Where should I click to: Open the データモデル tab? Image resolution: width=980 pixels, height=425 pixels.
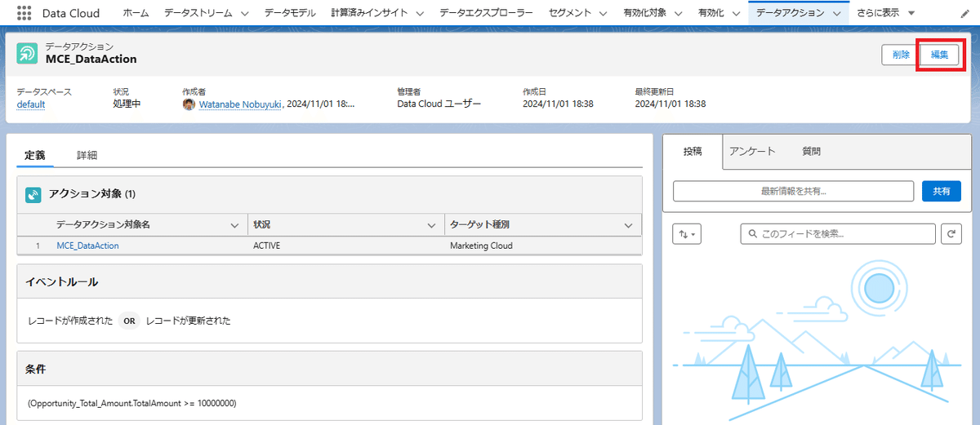tap(290, 13)
